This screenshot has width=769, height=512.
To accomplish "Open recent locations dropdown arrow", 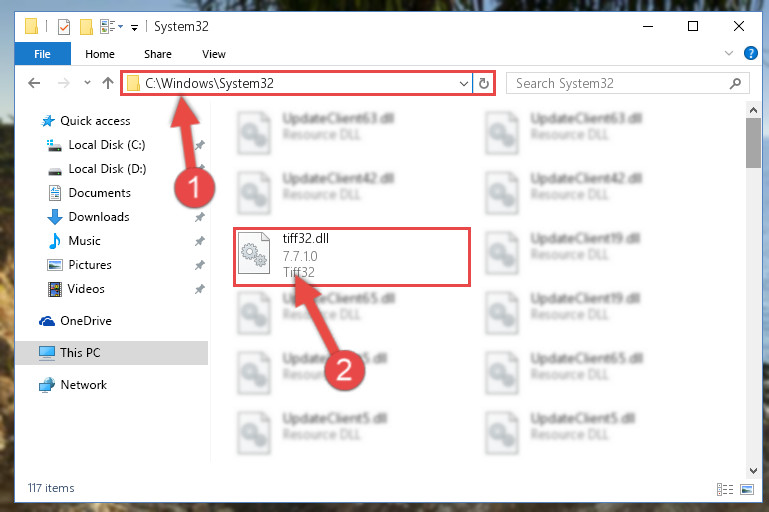I will 87,82.
